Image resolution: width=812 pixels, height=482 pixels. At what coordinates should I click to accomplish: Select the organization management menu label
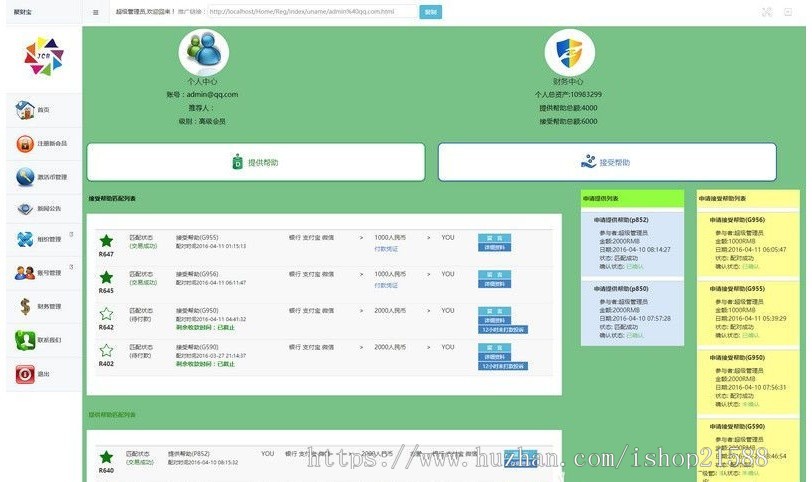click(49, 239)
